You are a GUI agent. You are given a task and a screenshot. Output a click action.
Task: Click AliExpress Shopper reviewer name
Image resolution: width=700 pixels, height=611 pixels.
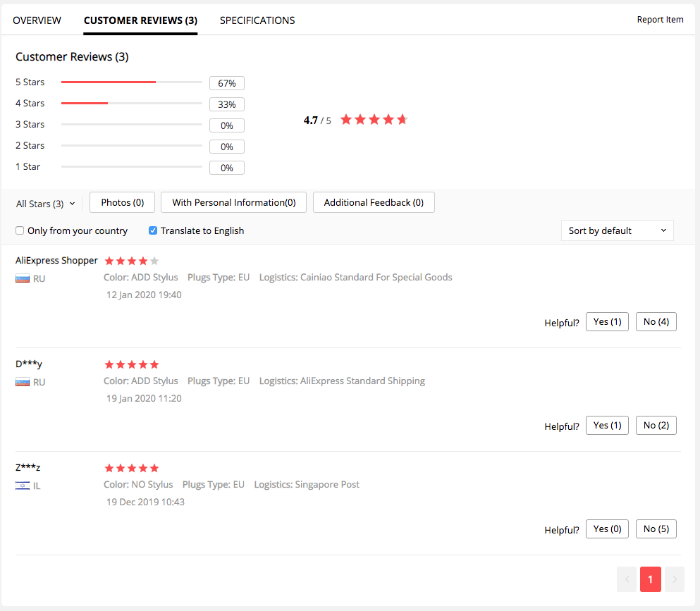click(56, 260)
